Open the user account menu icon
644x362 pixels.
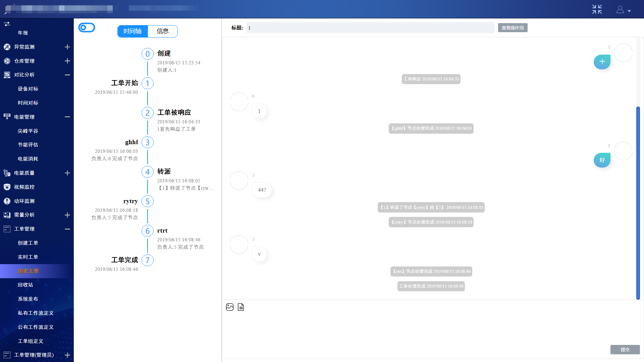620,9
